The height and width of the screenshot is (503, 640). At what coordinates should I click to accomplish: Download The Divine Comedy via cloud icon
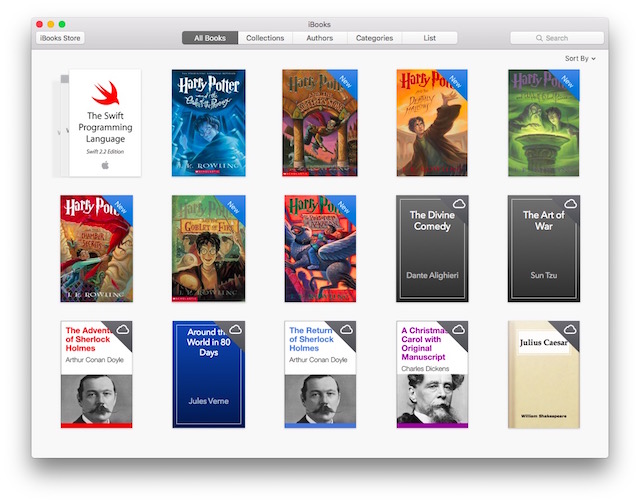tap(459, 203)
